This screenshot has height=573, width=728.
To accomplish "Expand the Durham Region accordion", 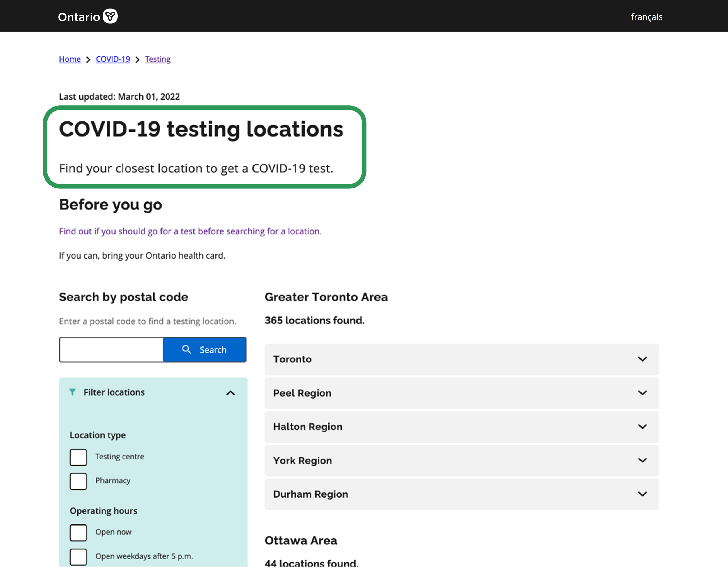I will (x=462, y=494).
